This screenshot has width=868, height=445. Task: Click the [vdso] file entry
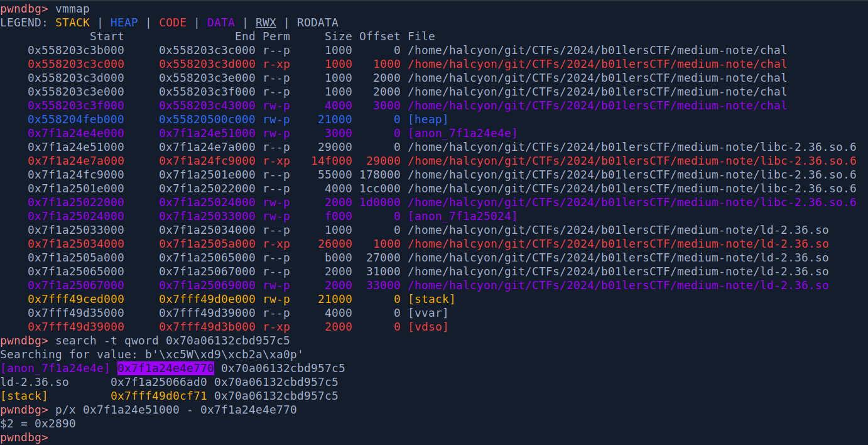coord(428,327)
